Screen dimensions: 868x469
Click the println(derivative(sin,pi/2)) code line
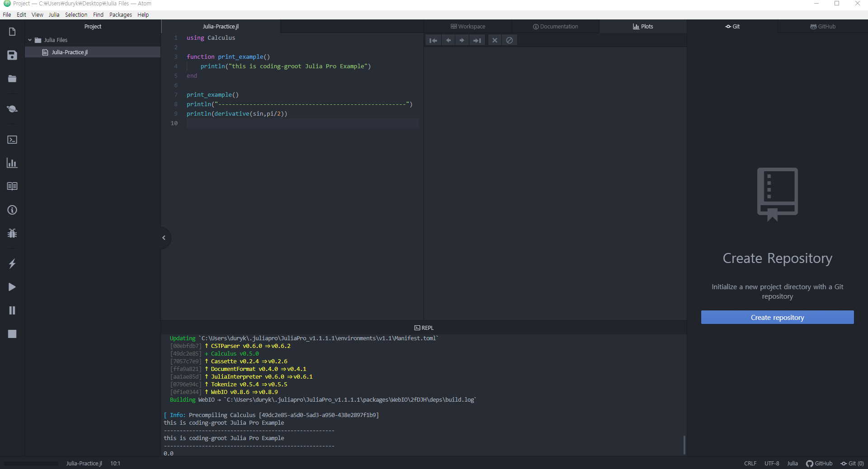pos(237,114)
